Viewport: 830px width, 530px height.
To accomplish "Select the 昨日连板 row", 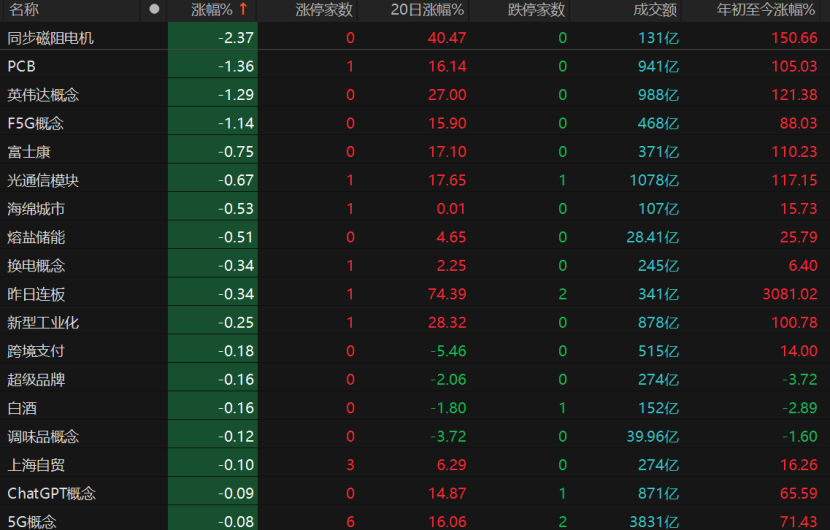I will pyautogui.click(x=415, y=294).
